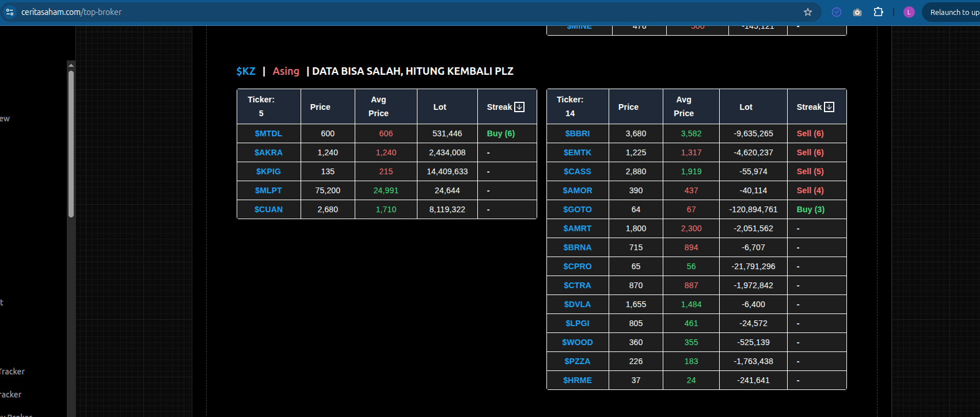Open the $PZZA ticker link
The image size is (980, 417).
click(x=578, y=361)
